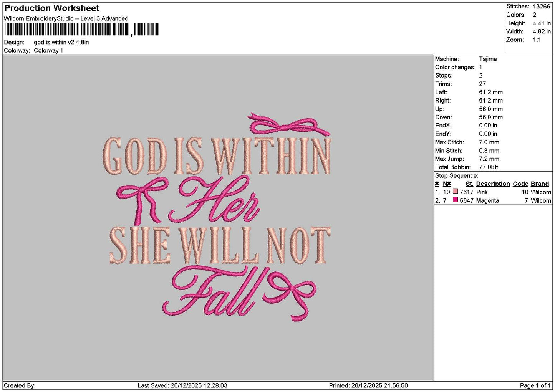This screenshot has height=392, width=555.
Task: Click the Brand column header
Action: [x=540, y=184]
